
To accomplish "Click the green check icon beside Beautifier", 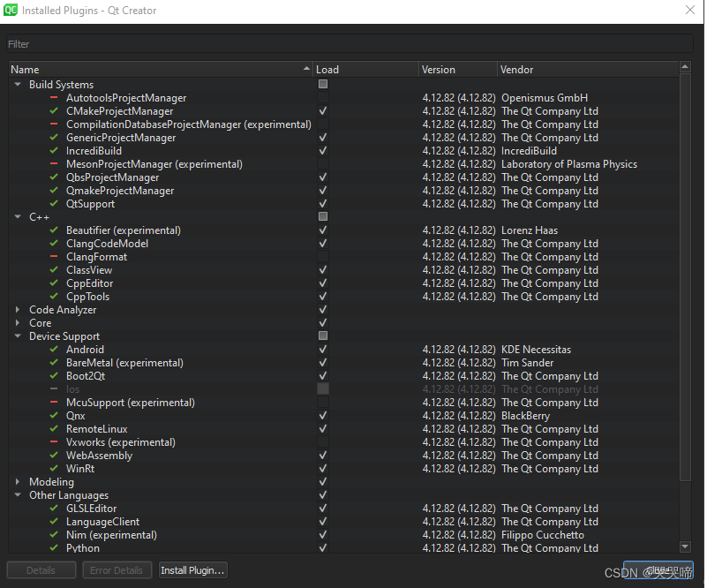I will 54,230.
